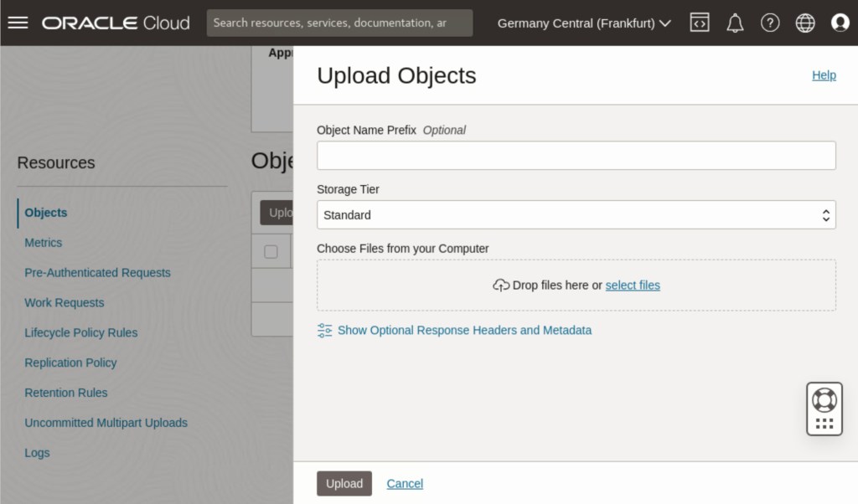Go to Lifecycle Policy Rules
858x504 pixels.
tap(81, 332)
